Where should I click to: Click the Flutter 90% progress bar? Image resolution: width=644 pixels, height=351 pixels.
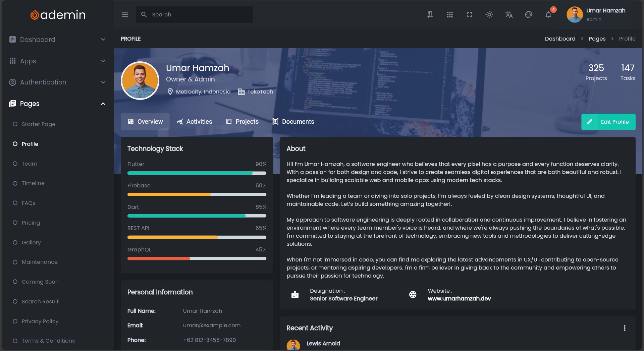click(x=197, y=173)
